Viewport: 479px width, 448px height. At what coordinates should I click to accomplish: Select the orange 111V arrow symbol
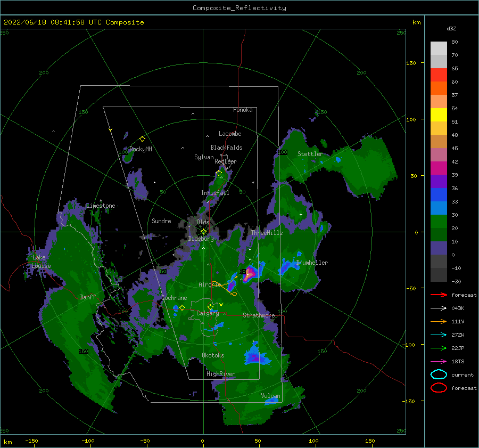[439, 321]
